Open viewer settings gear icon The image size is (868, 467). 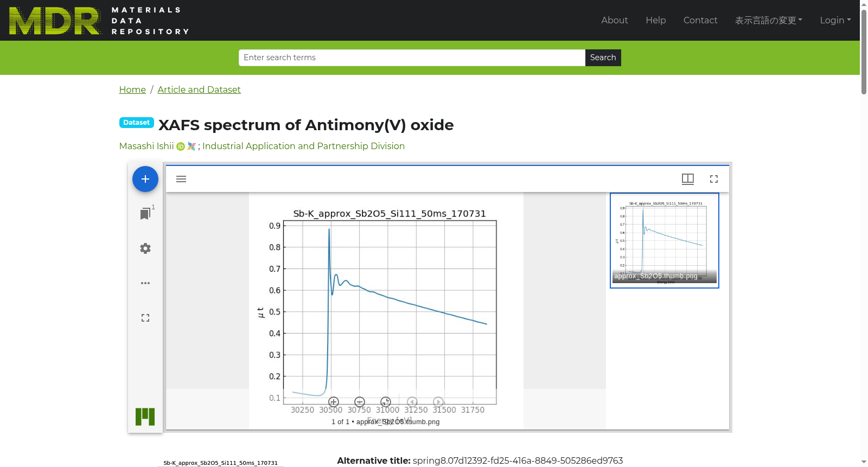click(x=145, y=248)
